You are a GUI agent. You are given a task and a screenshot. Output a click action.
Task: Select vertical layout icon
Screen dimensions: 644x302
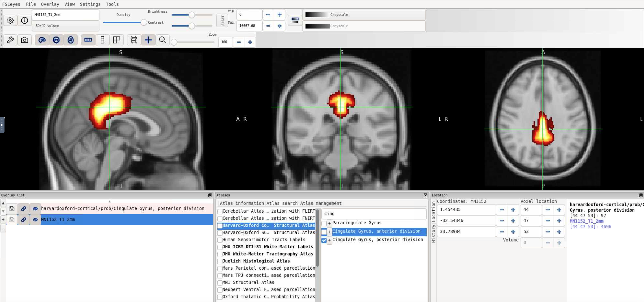click(102, 40)
